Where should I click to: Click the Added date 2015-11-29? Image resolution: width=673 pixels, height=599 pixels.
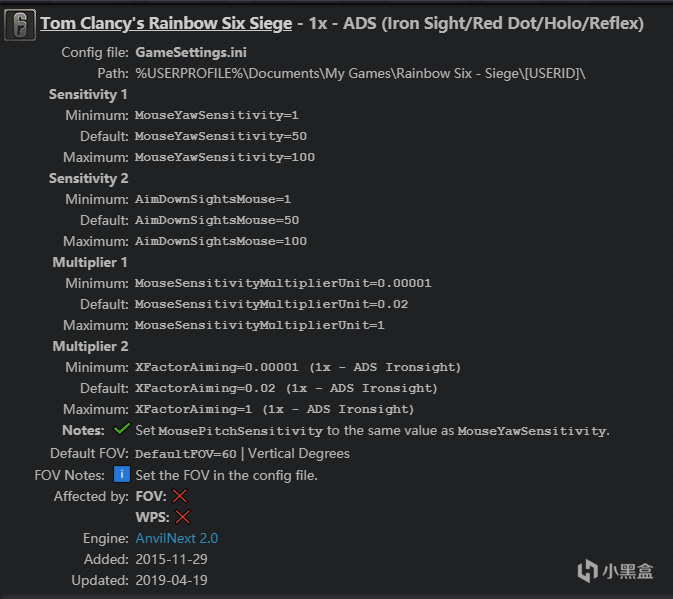coord(172,559)
